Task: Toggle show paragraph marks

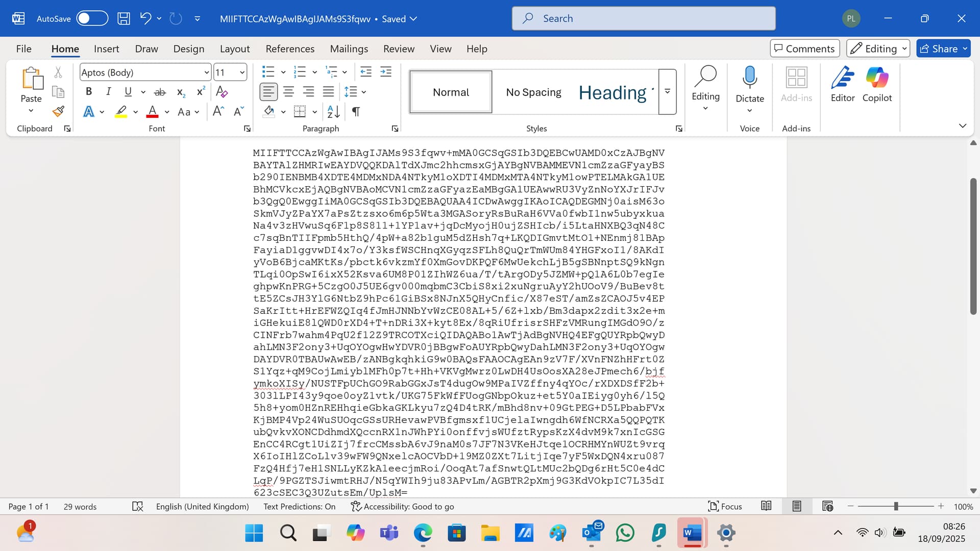Action: [356, 111]
